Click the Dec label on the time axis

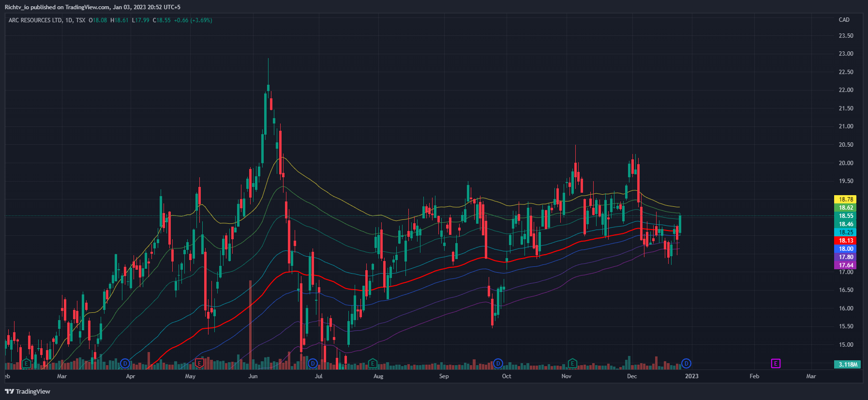[x=632, y=376]
